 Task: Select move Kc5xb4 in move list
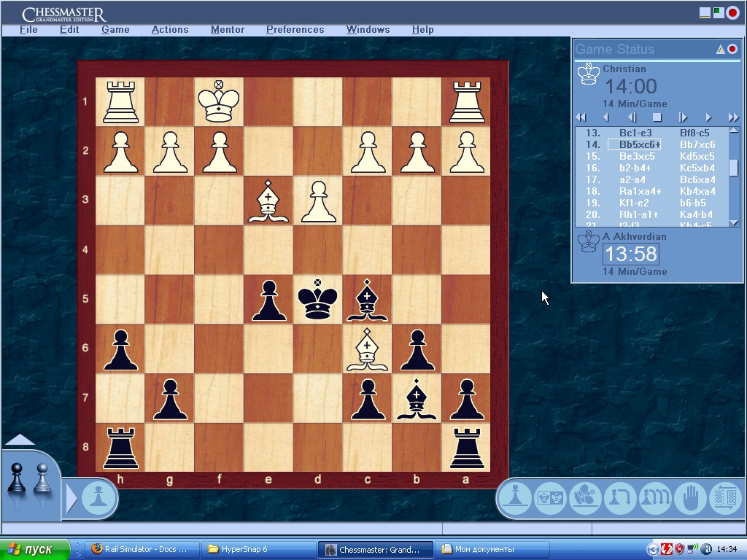pos(697,168)
